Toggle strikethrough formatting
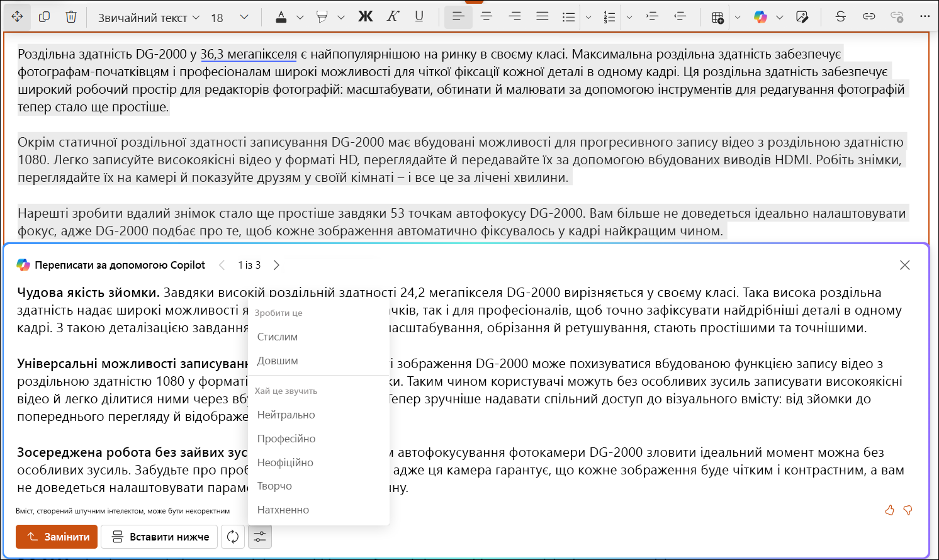 pos(841,17)
